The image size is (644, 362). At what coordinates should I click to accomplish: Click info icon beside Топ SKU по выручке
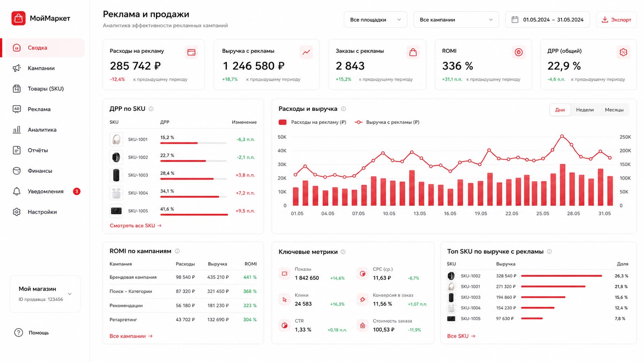click(x=549, y=252)
